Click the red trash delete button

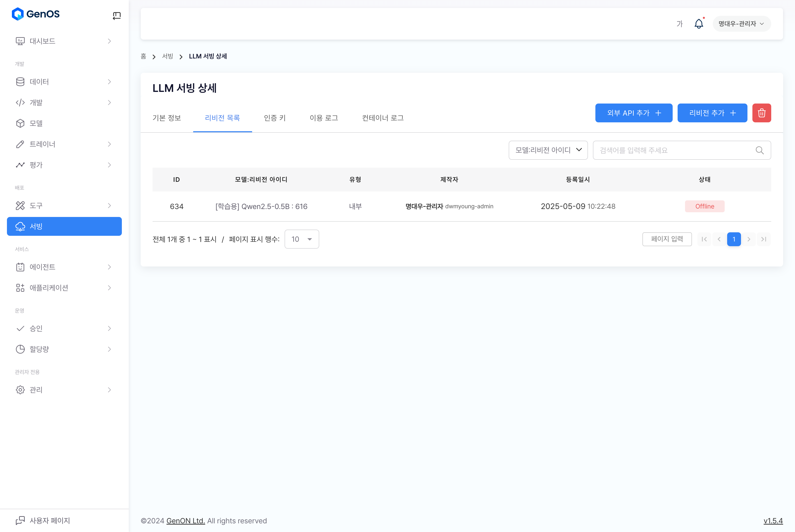coord(761,113)
